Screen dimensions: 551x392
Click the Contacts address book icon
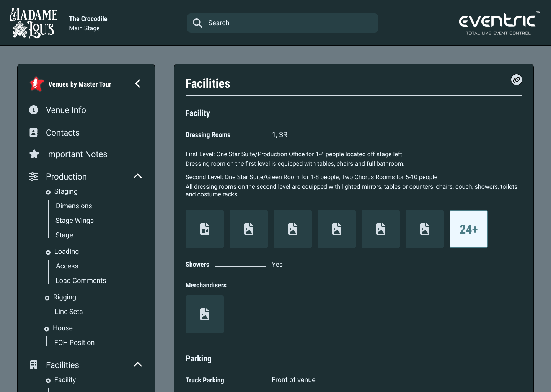click(x=34, y=132)
